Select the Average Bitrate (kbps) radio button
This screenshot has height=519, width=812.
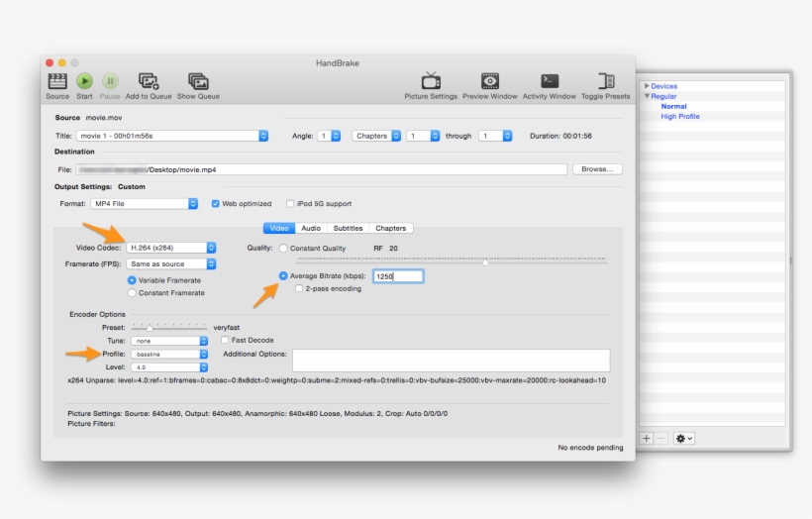(x=283, y=275)
